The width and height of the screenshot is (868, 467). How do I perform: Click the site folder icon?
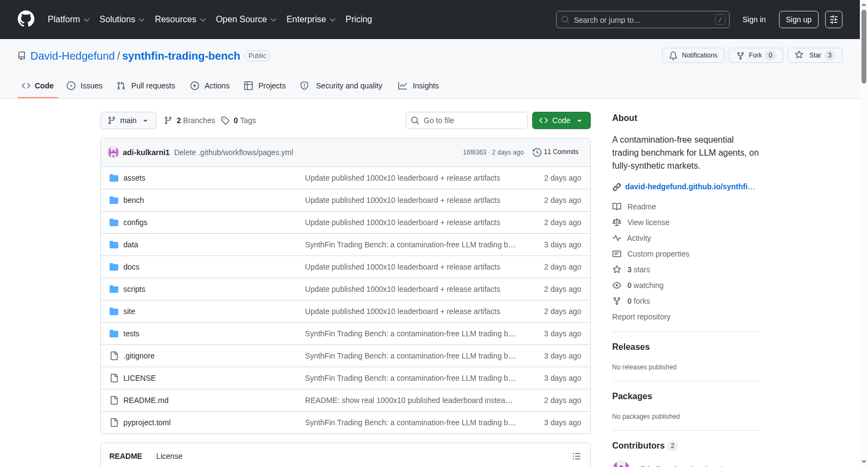(114, 311)
